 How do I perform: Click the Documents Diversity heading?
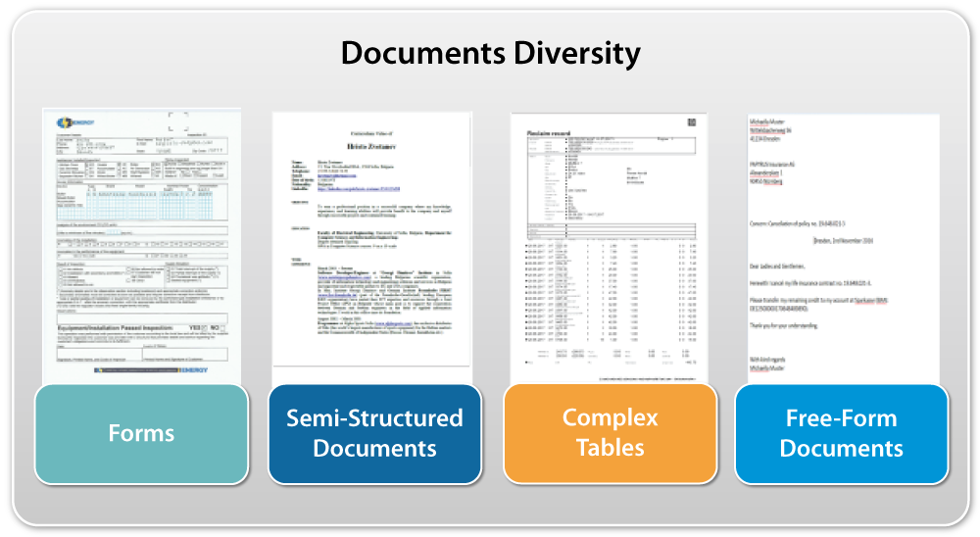[491, 53]
